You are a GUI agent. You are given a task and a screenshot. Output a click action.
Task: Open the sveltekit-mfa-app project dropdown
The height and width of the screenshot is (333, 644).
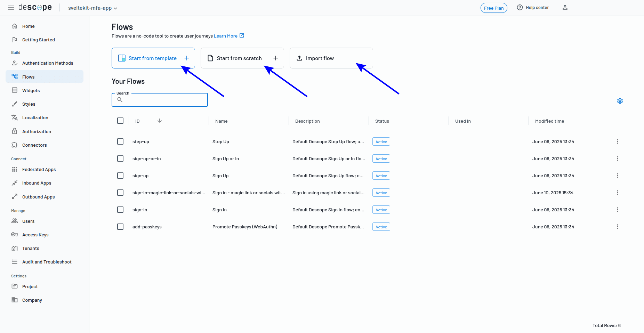(92, 8)
